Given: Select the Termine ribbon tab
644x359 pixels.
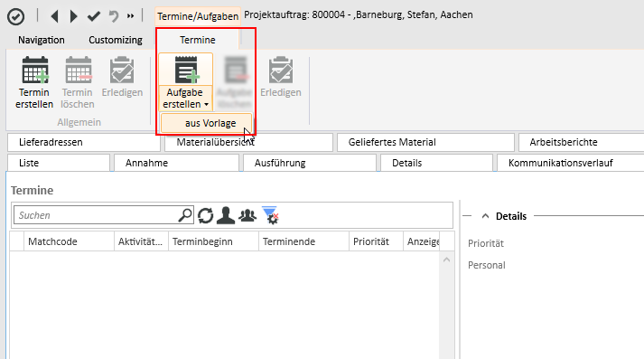Looking at the screenshot, I should 198,40.
